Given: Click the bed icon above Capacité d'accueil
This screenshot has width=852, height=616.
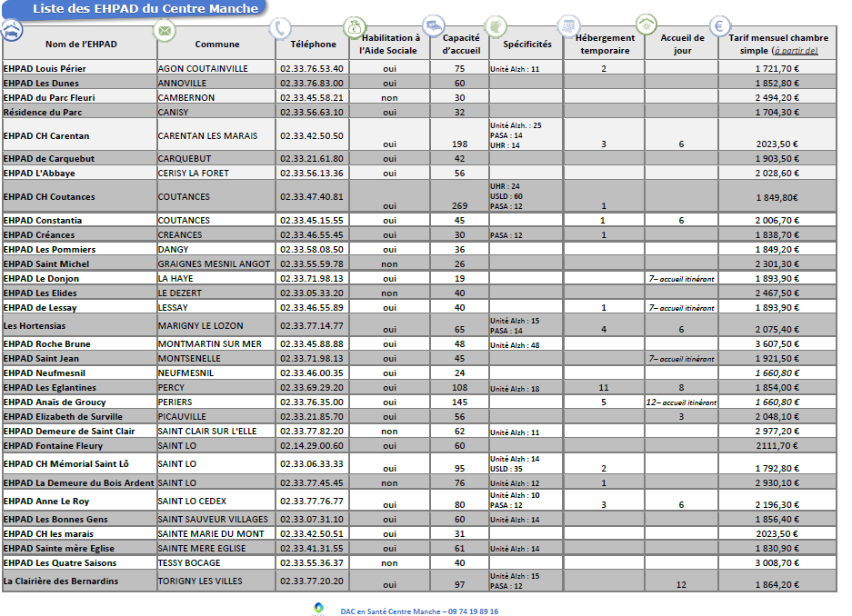Looking at the screenshot, I should 434,25.
